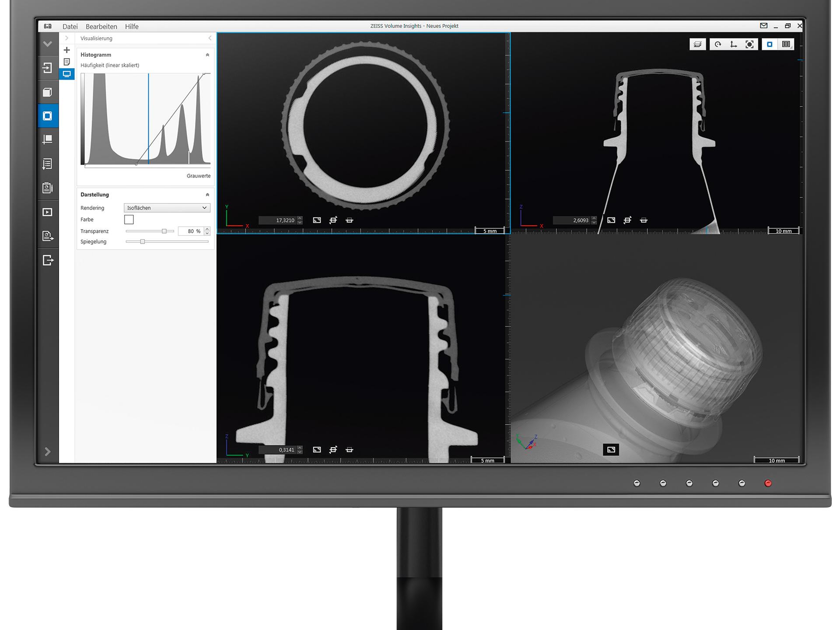Click the plus add button
This screenshot has height=630, width=840.
coord(66,50)
